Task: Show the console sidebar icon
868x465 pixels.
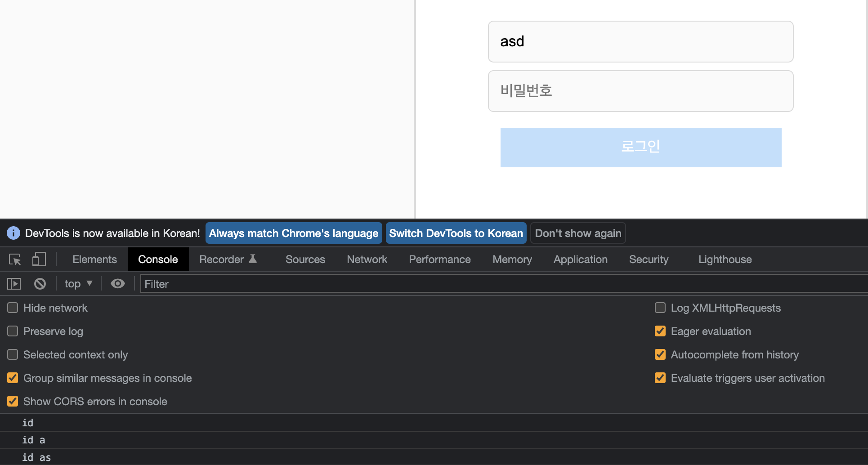Action: pos(14,284)
